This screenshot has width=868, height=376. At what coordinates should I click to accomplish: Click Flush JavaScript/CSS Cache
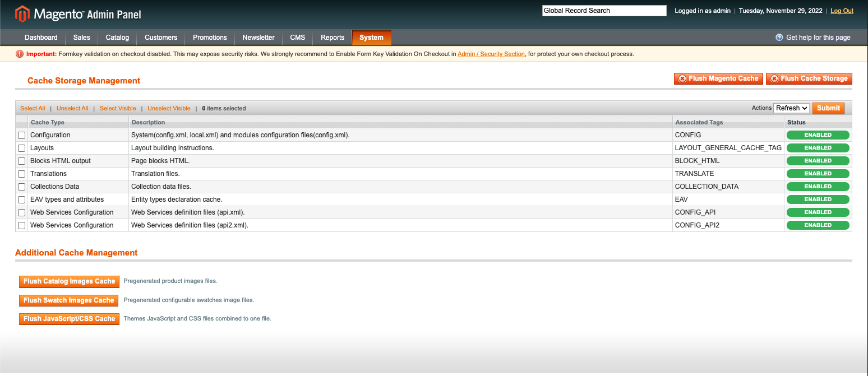(x=69, y=319)
